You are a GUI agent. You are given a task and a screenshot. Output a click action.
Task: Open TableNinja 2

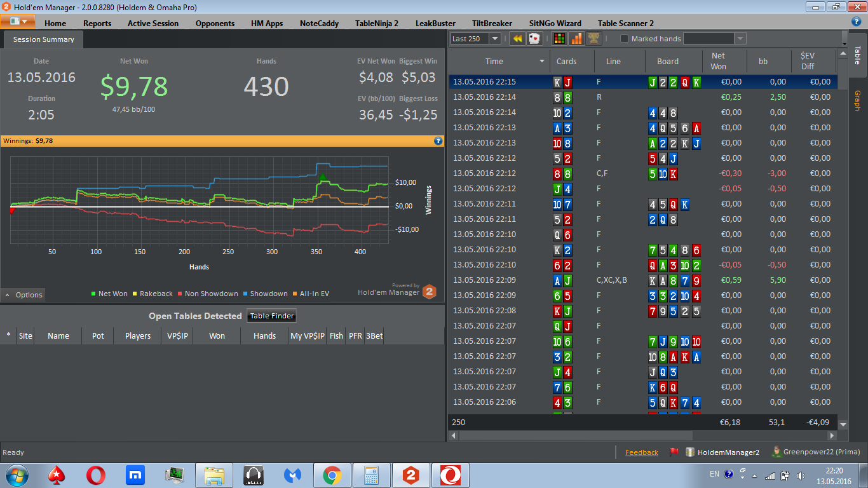click(x=377, y=24)
